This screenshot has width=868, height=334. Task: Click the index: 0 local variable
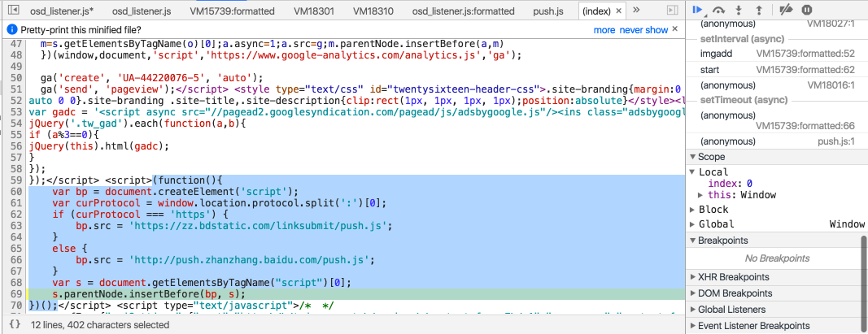click(730, 184)
